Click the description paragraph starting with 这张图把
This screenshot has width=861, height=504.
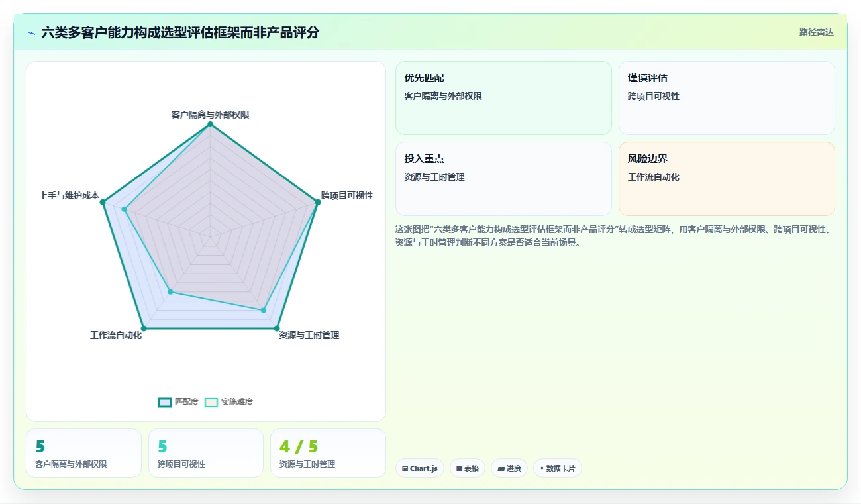(x=613, y=236)
